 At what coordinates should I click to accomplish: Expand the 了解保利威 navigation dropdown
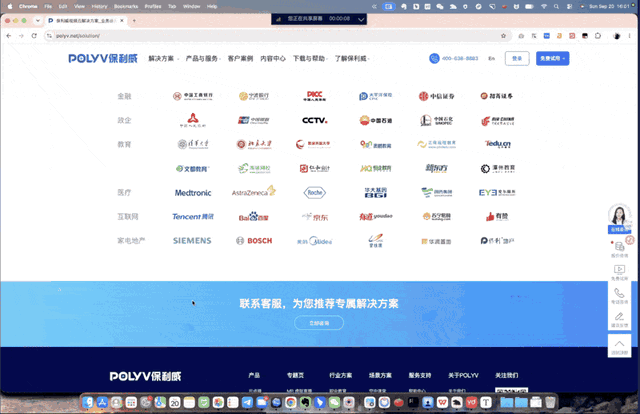pyautogui.click(x=352, y=58)
